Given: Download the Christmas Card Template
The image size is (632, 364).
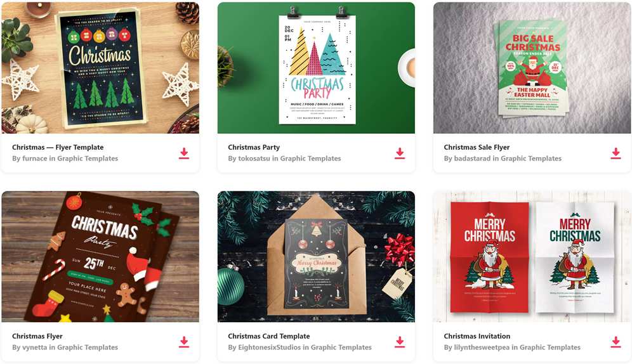Looking at the screenshot, I should coord(400,342).
